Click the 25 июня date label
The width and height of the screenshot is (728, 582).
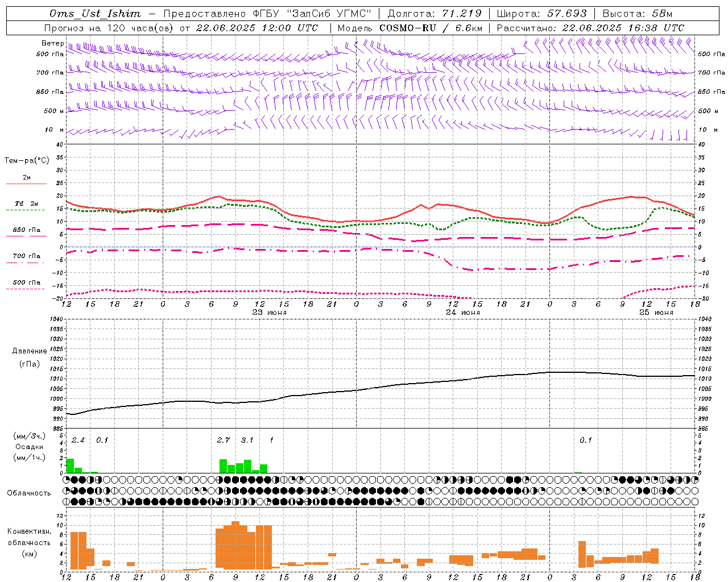tap(656, 313)
